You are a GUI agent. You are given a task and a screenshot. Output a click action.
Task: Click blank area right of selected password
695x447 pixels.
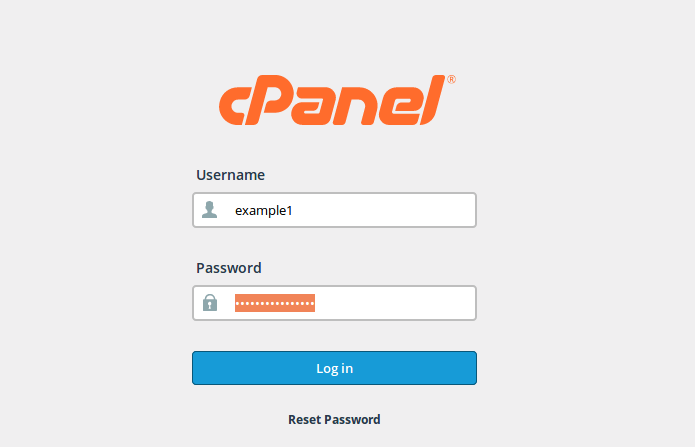[394, 303]
